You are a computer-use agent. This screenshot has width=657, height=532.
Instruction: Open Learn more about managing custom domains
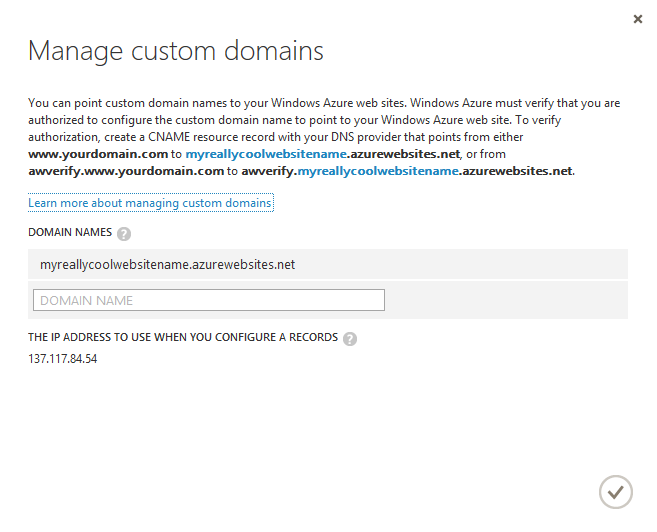click(150, 203)
